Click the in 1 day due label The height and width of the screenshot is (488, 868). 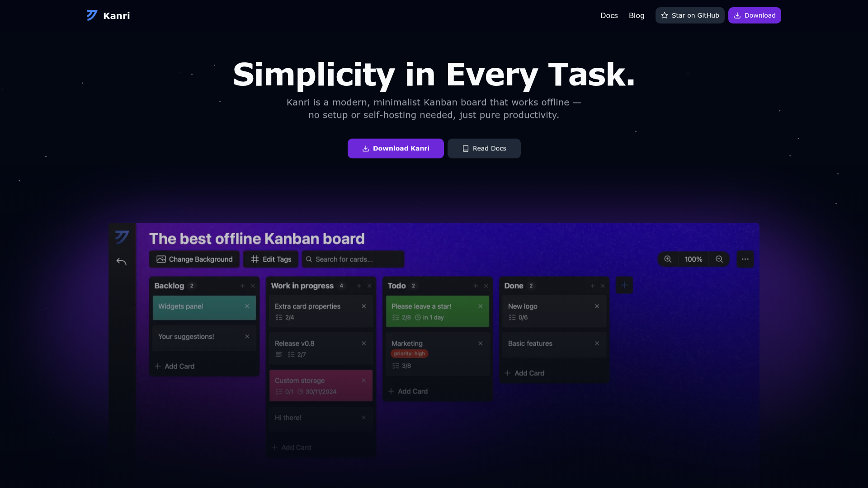[x=429, y=318]
